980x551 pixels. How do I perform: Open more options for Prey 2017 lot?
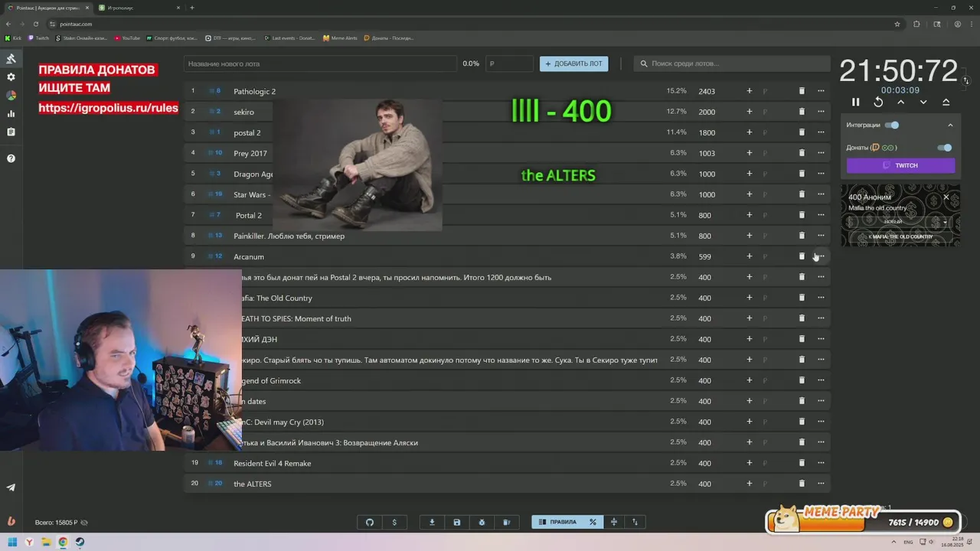pyautogui.click(x=821, y=153)
